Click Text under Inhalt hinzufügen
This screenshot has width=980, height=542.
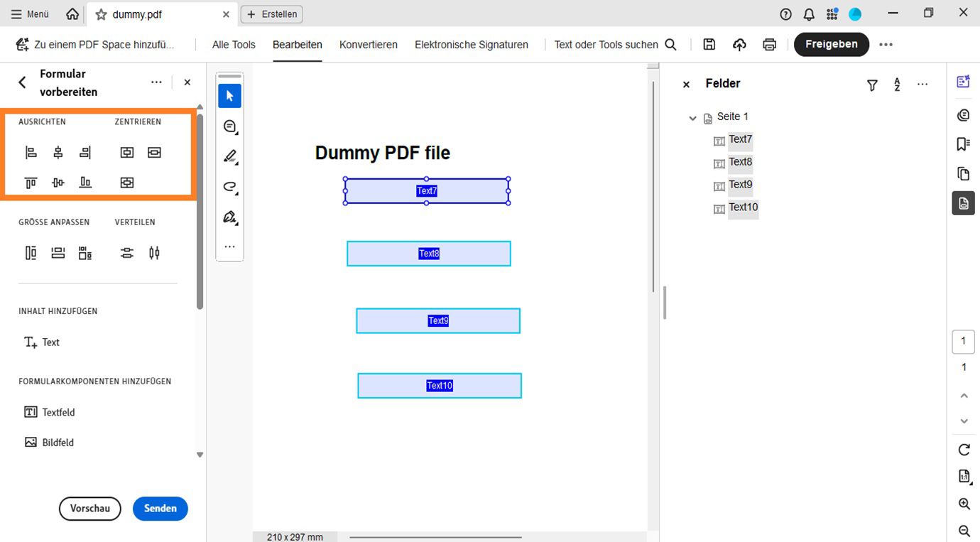[42, 342]
